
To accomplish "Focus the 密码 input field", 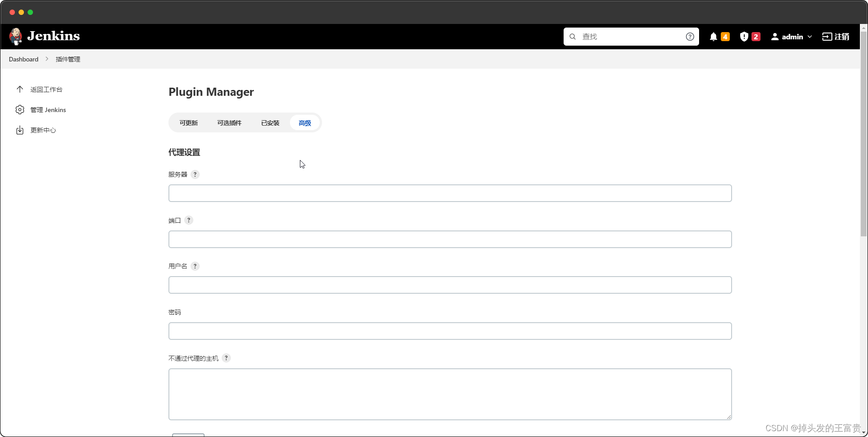I will [450, 331].
